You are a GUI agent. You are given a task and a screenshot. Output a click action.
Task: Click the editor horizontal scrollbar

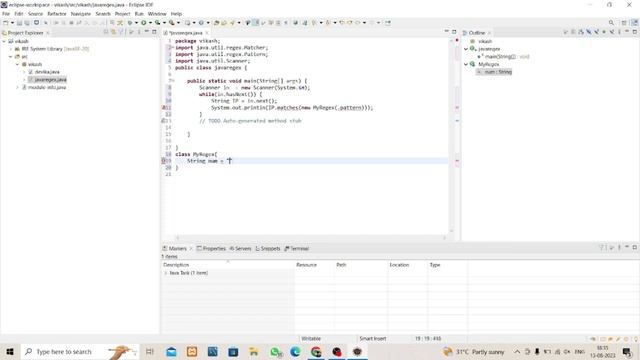pos(311,238)
